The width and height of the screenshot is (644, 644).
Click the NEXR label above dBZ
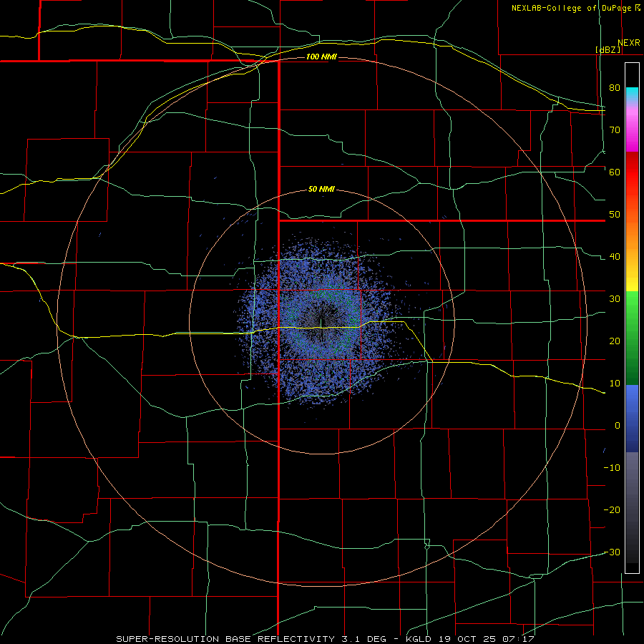click(628, 43)
